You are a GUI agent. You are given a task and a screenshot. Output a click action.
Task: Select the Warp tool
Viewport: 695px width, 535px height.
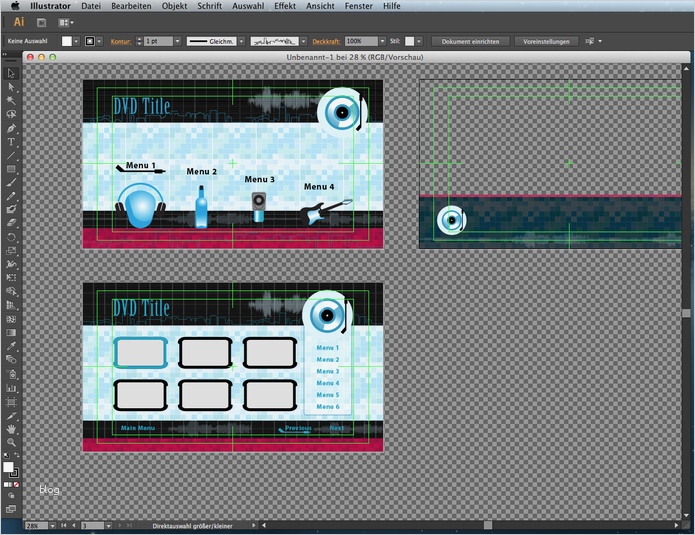pyautogui.click(x=11, y=264)
